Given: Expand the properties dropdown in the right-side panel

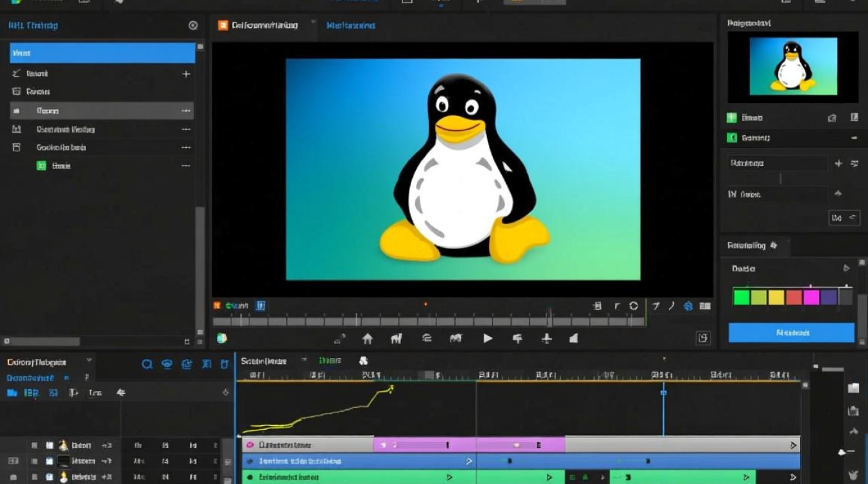Looking at the screenshot, I should [844, 217].
